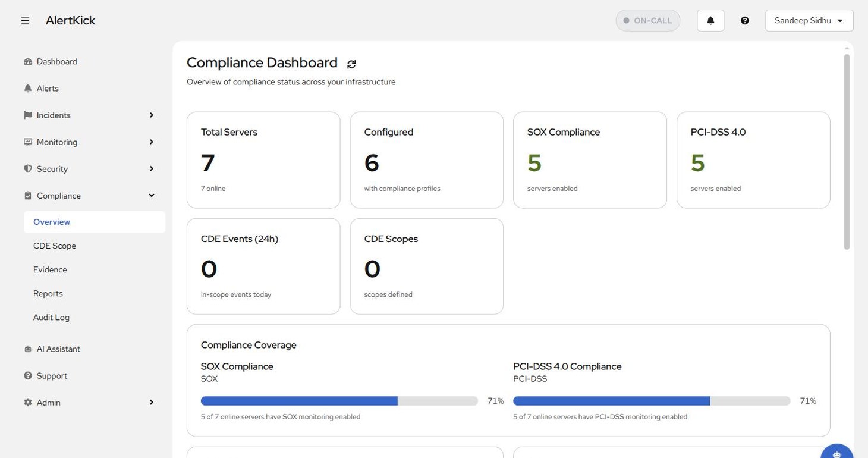Click "scopes defined" text

[x=388, y=294]
